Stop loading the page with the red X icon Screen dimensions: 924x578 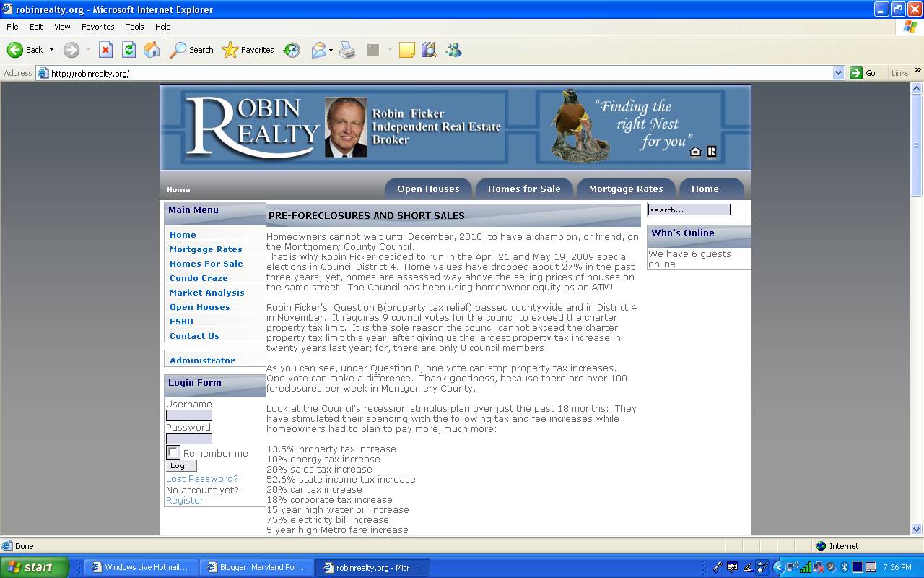[x=105, y=50]
